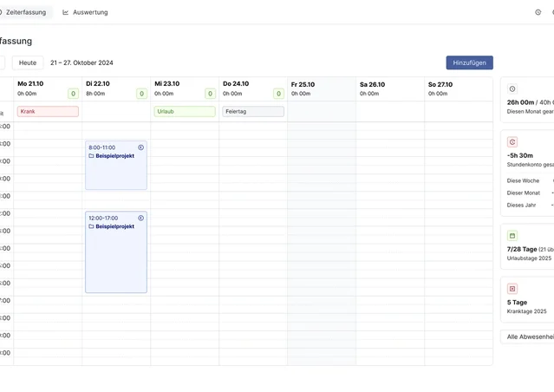Click the Di 22.10 day header
Viewport: 554px width, 392px height.
[x=98, y=84]
